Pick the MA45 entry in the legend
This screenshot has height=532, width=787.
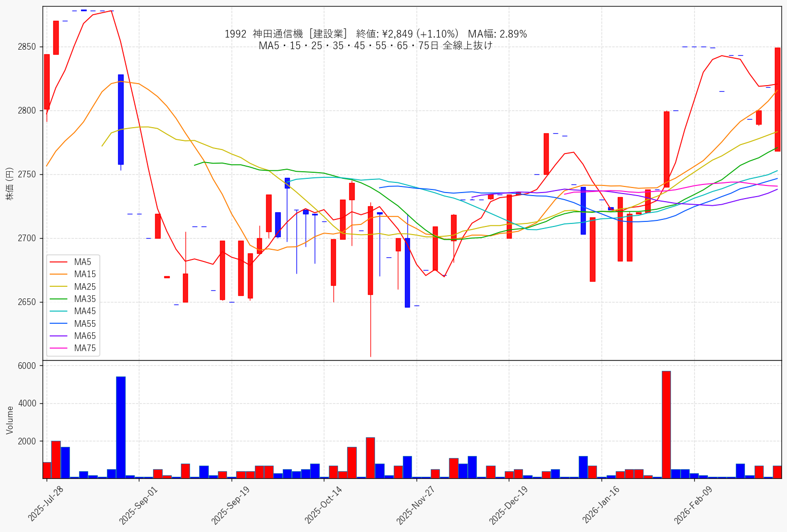73,311
